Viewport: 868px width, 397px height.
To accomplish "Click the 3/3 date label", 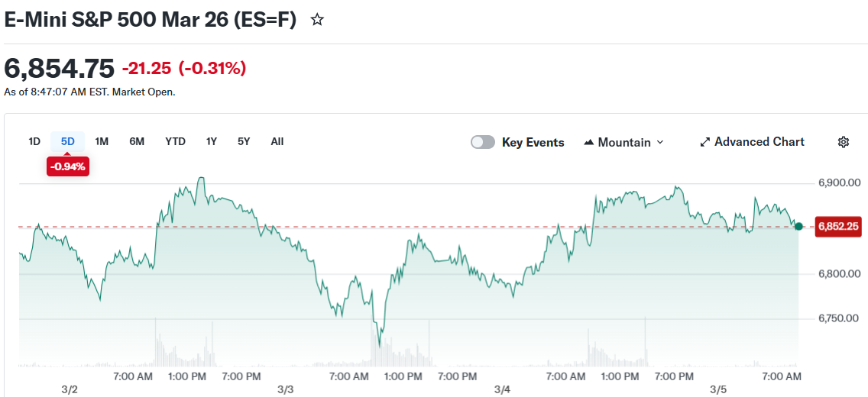I will (x=285, y=390).
